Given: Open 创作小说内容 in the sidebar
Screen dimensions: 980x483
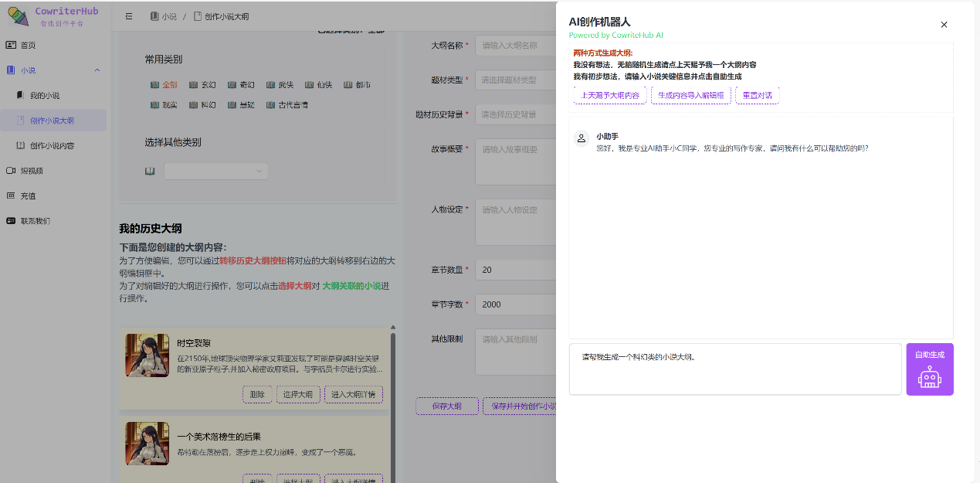Looking at the screenshot, I should pos(54,145).
